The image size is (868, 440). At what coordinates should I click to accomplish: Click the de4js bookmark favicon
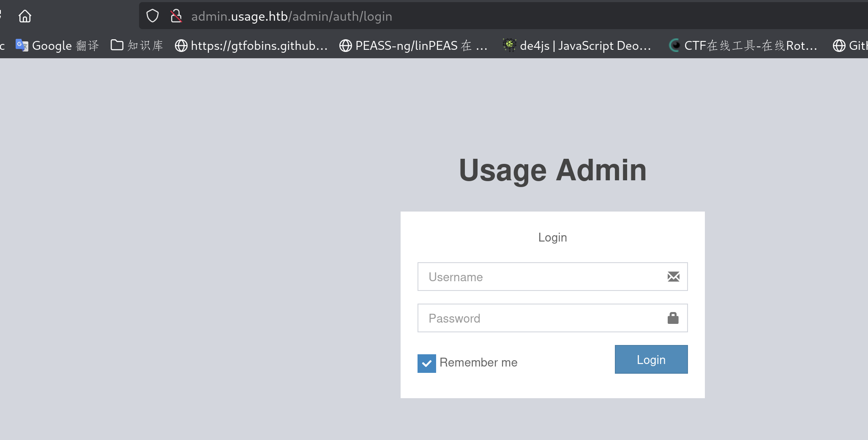(510, 45)
